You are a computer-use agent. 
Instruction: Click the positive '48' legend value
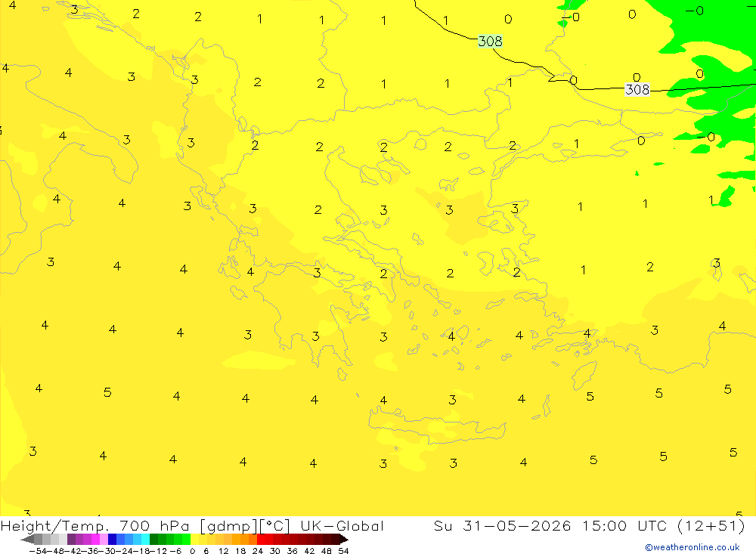pyautogui.click(x=327, y=551)
